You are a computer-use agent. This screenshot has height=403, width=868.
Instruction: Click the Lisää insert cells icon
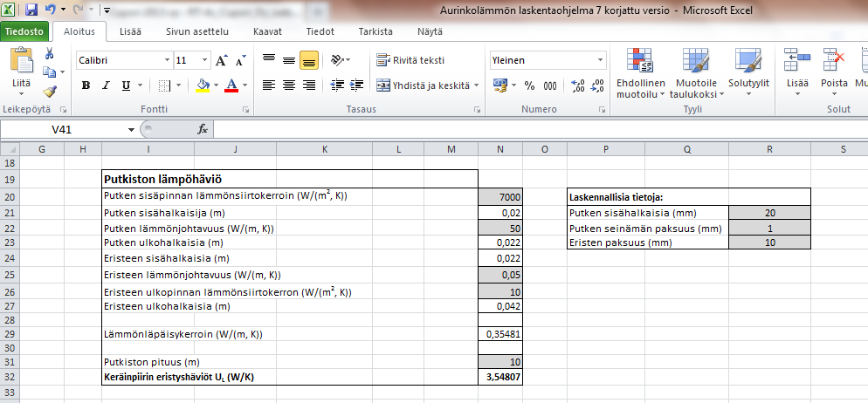point(797,59)
